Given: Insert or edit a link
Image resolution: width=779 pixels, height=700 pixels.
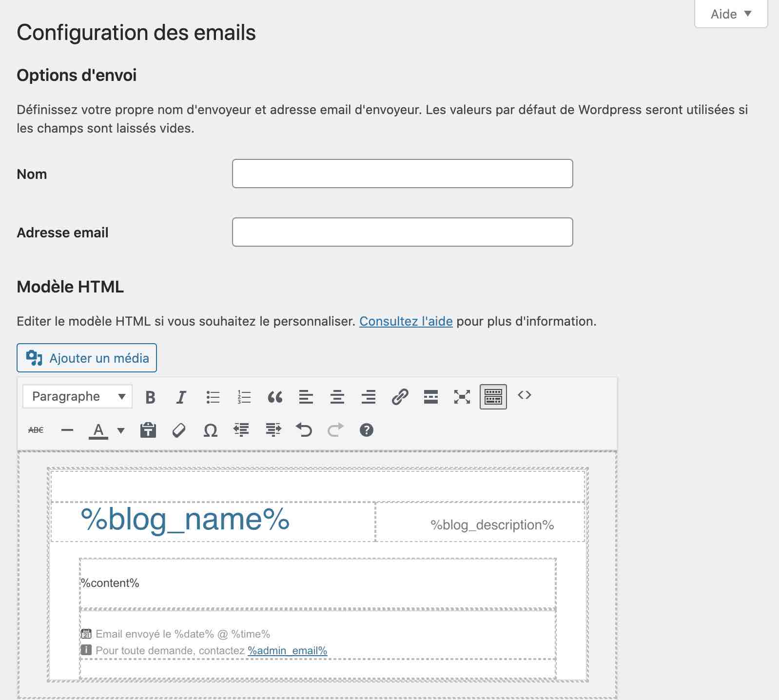Looking at the screenshot, I should (x=400, y=397).
